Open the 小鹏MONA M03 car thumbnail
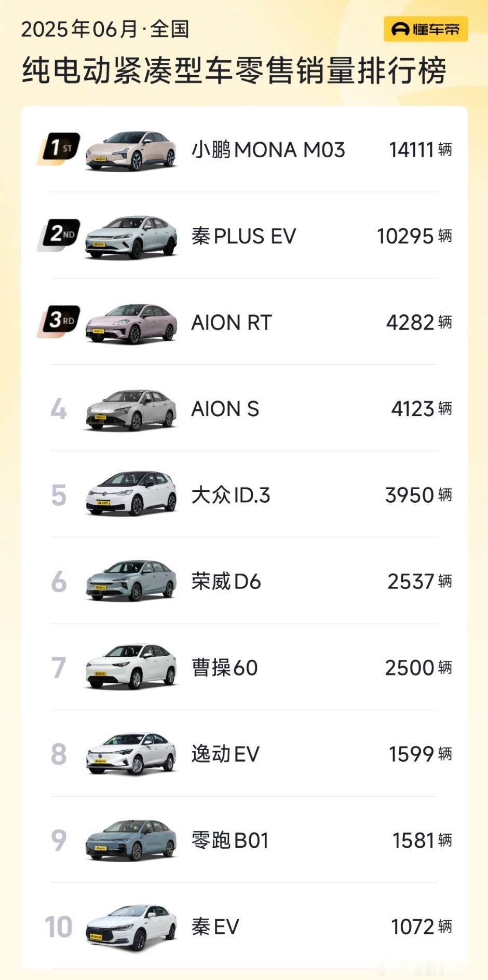488x980 pixels. point(131,150)
